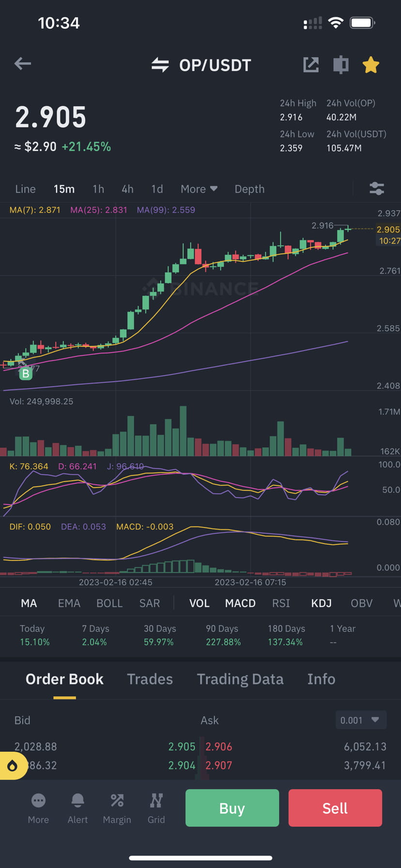Switch to the Trades tab
This screenshot has width=401, height=868.
point(150,679)
